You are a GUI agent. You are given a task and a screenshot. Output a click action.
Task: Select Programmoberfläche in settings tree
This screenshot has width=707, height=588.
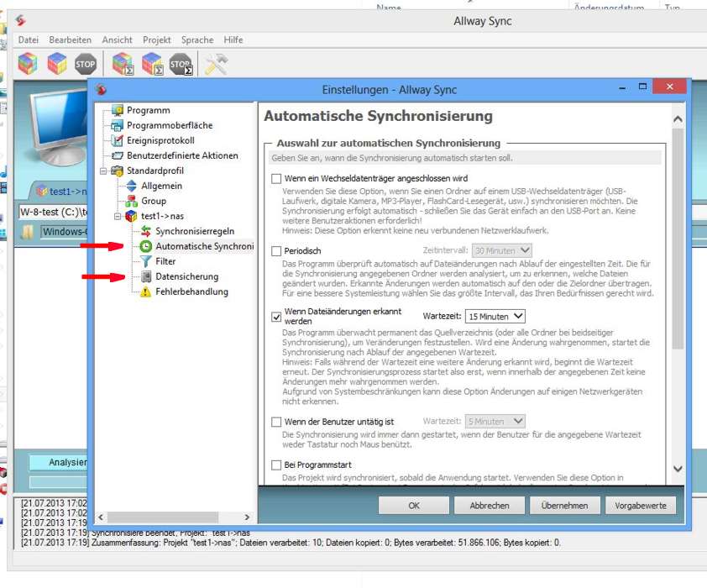coord(170,125)
